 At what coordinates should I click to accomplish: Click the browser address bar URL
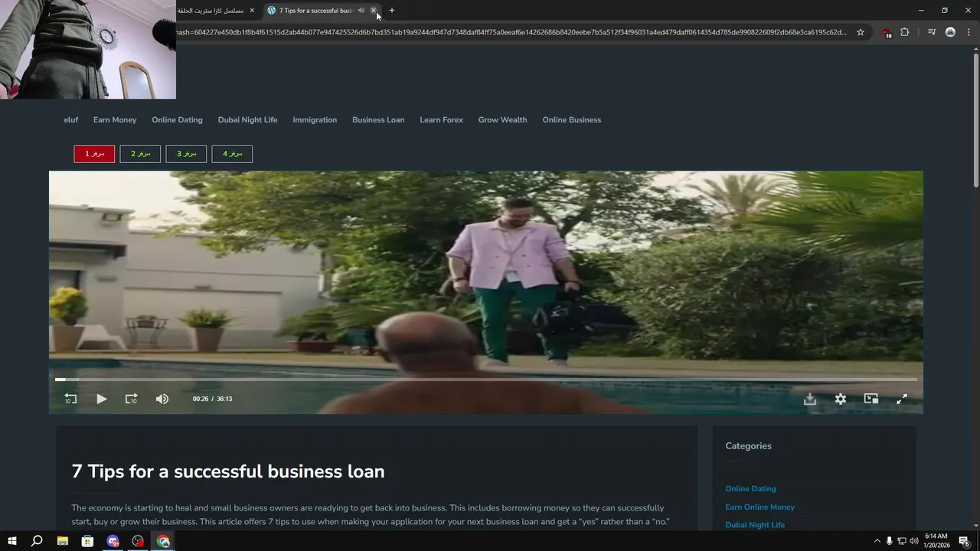[511, 32]
